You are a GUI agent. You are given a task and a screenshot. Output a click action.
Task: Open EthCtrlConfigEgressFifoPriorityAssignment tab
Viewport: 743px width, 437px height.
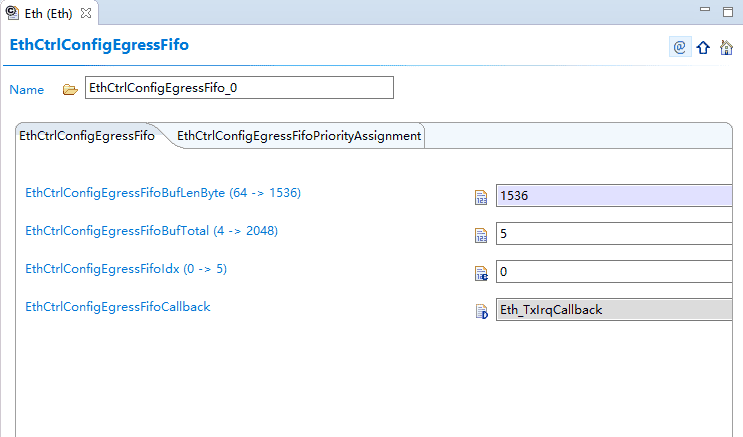click(x=299, y=136)
